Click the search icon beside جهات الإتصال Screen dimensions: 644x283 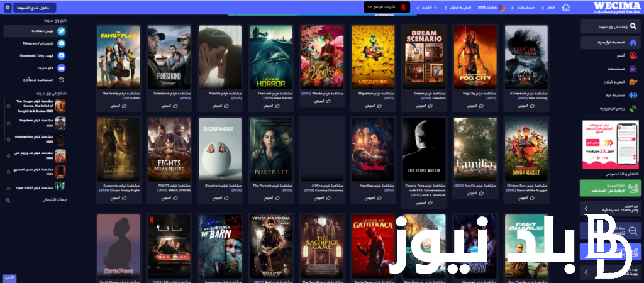click(8, 200)
